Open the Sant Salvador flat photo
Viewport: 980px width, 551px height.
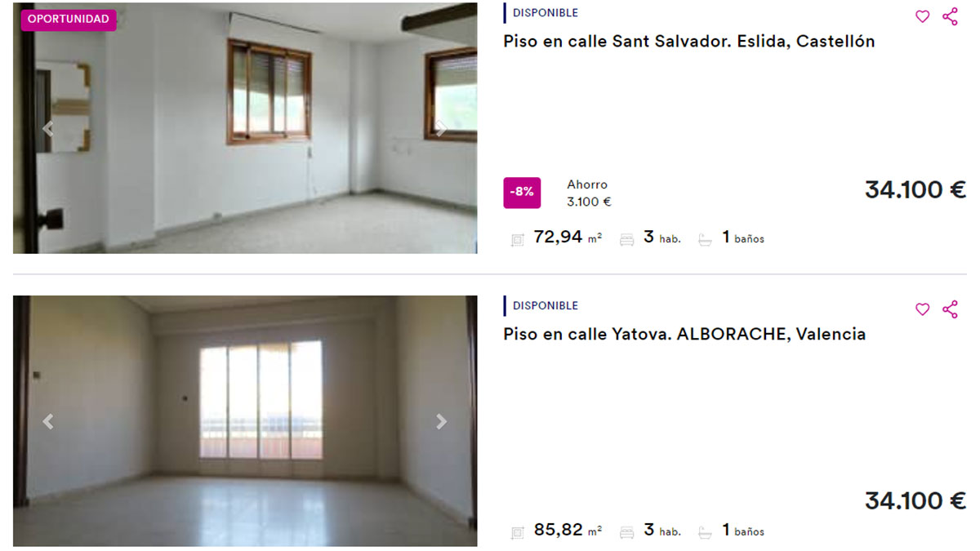click(245, 128)
